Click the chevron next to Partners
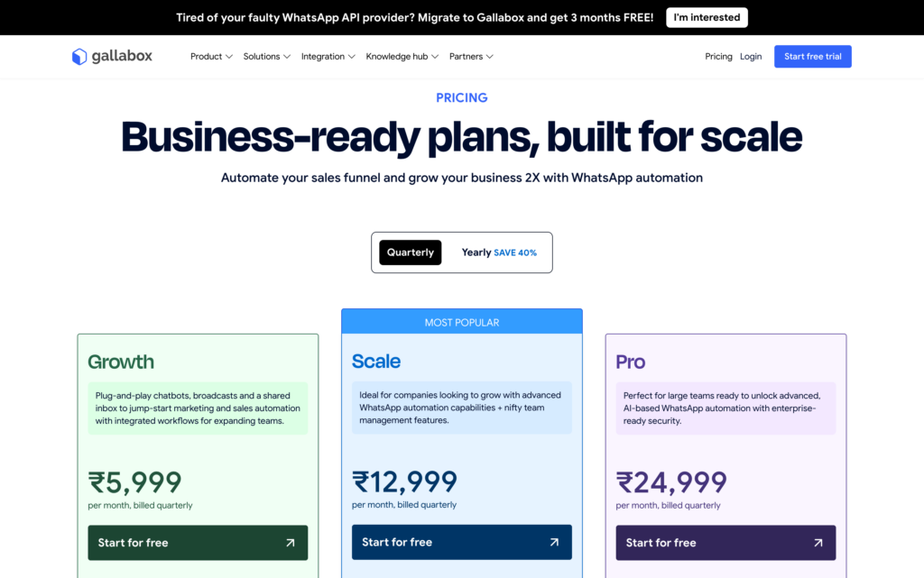 492,56
